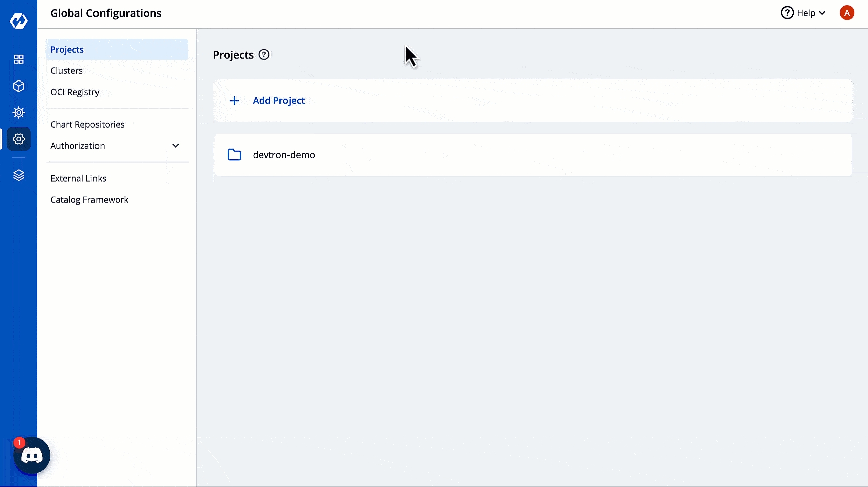Image resolution: width=868 pixels, height=487 pixels.
Task: Select the devtron-demo project row
Action: pyautogui.click(x=533, y=155)
